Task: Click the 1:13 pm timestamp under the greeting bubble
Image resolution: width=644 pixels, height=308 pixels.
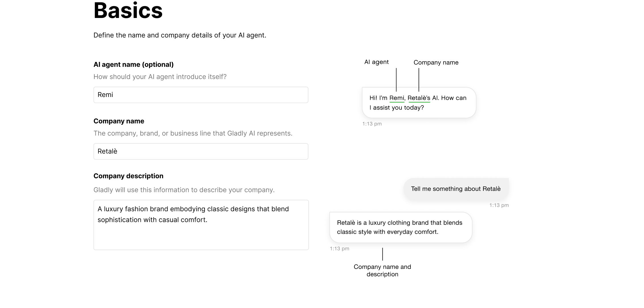Action: click(x=371, y=123)
